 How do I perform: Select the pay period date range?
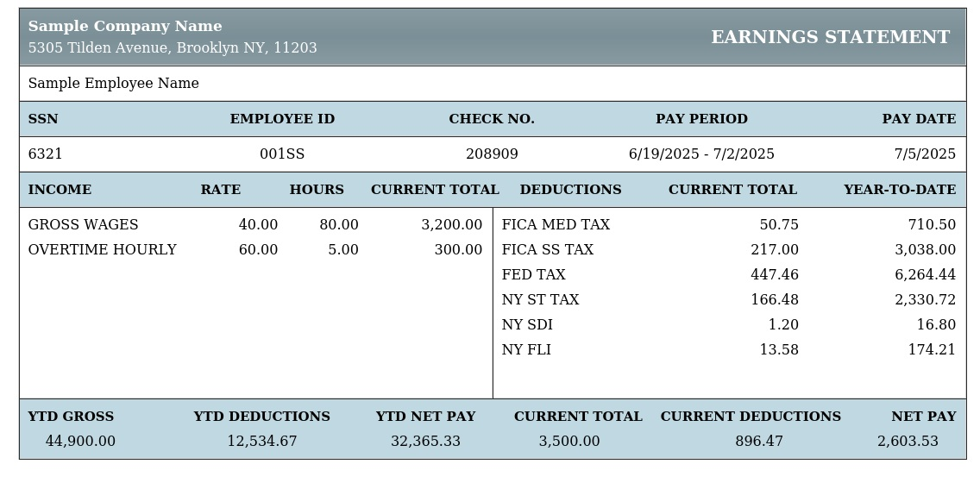tap(701, 154)
